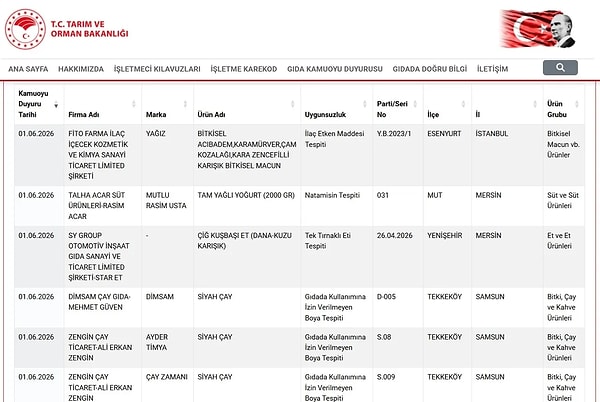The height and width of the screenshot is (402, 600).
Task: Sort the Marka column arrows
Action: [x=185, y=104]
